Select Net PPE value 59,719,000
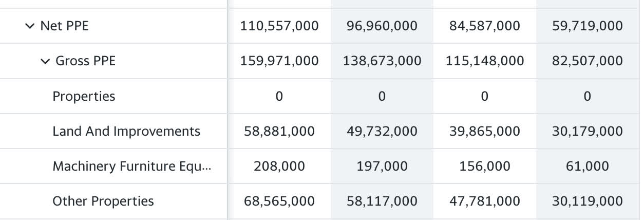This screenshot has width=644, height=220. tap(588, 26)
